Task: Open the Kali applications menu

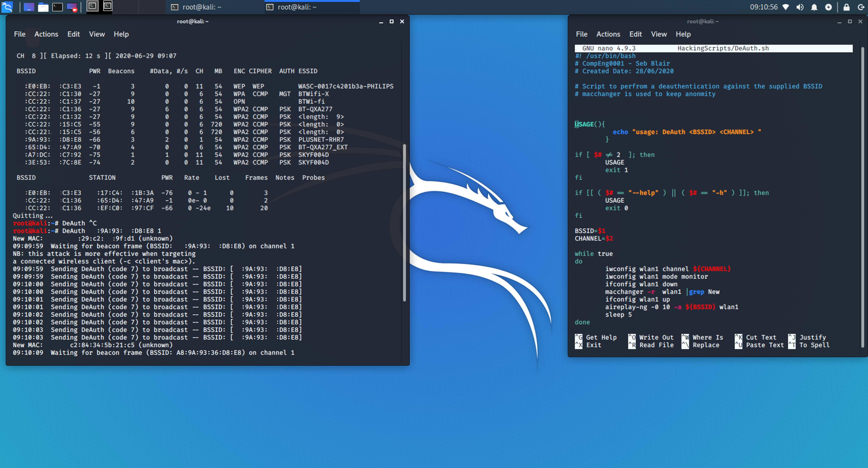Action: point(7,7)
